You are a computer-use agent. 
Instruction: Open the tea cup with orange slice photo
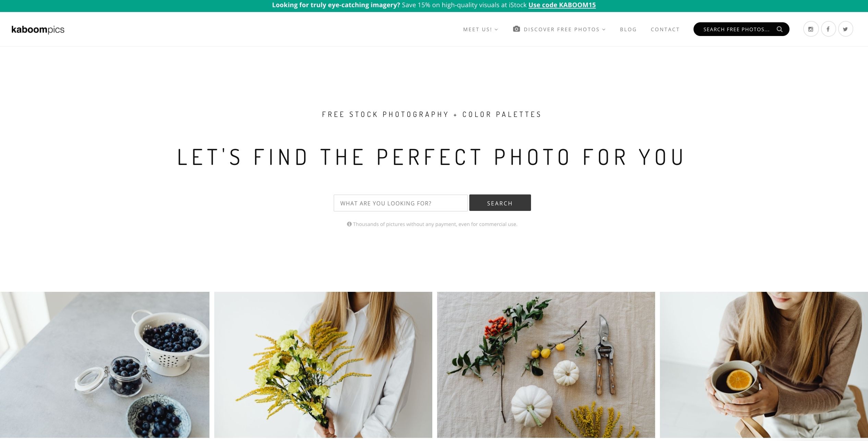click(x=764, y=365)
